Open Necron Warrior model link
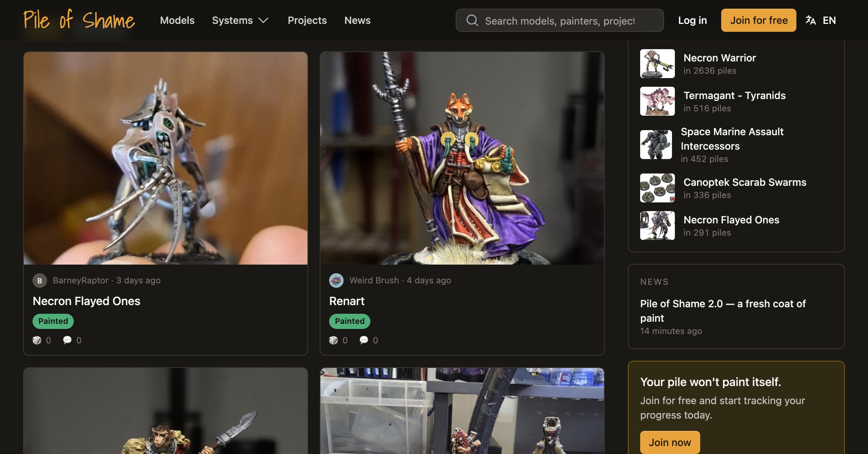 (720, 58)
